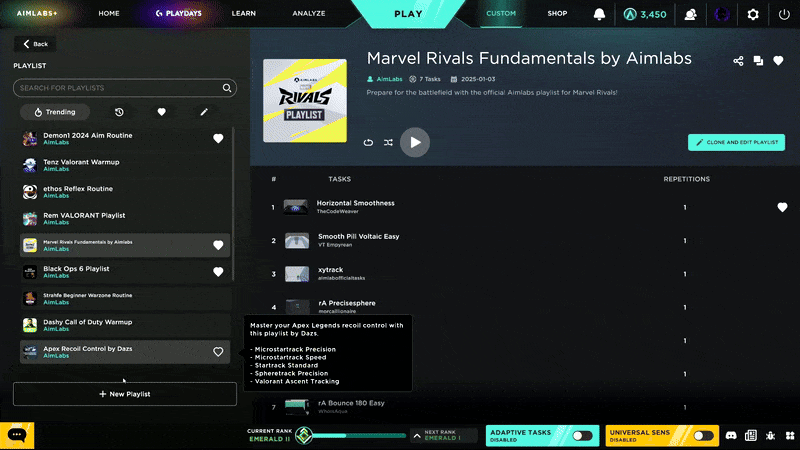Select Strahfe Beginner Warzone Routine playlist
Screen dimensions: 800x450
pyautogui.click(x=124, y=298)
